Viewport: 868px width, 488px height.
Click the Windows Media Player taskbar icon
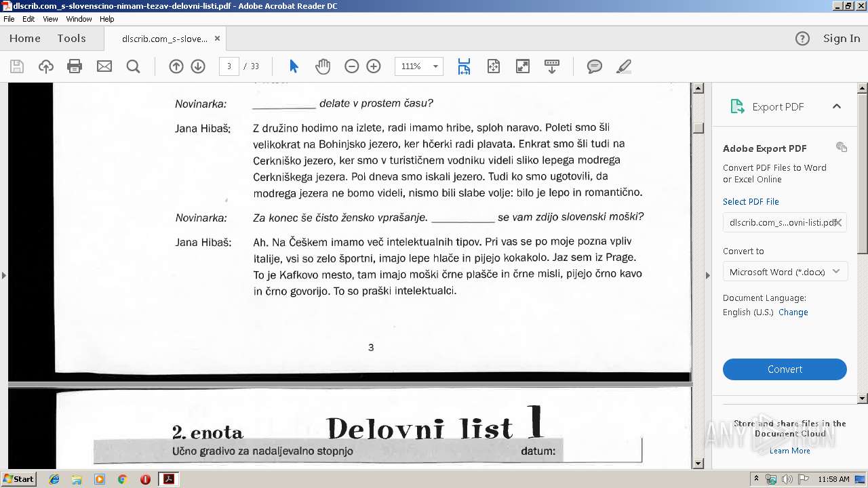(x=100, y=479)
